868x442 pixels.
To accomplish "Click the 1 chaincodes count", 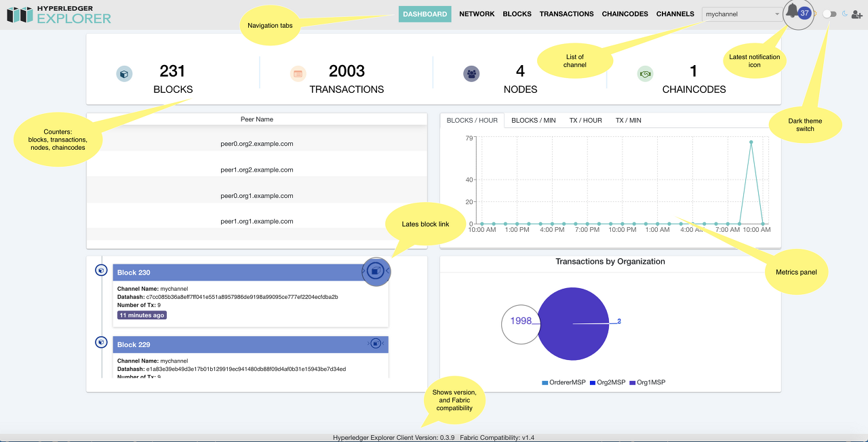I will tap(694, 71).
